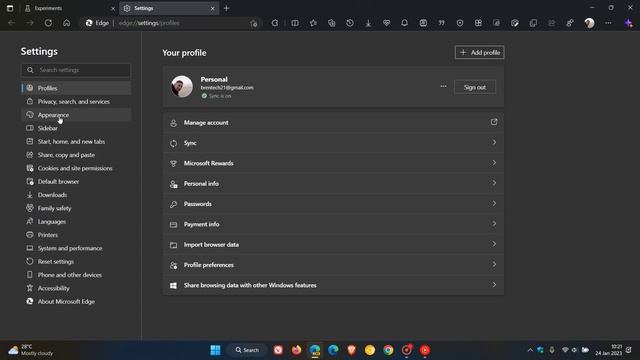This screenshot has width=640, height=360.
Task: Open Phone and other devices settings
Action: [76, 275]
